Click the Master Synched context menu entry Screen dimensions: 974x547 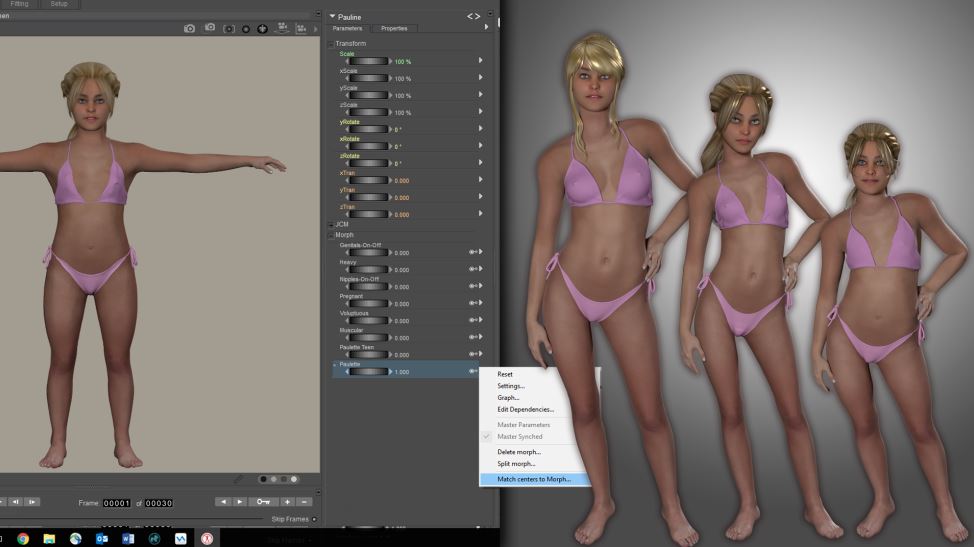click(x=520, y=437)
